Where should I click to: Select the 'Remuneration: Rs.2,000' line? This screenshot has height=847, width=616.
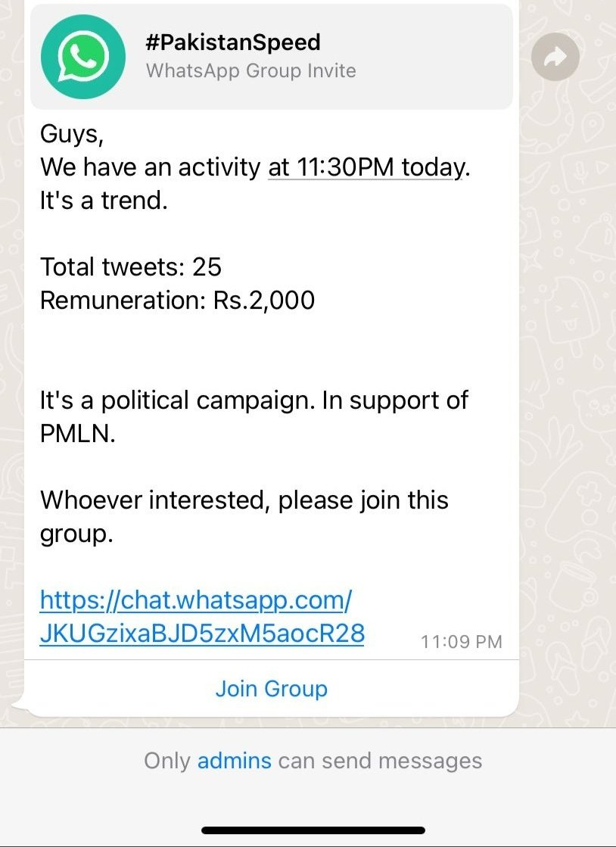177,300
